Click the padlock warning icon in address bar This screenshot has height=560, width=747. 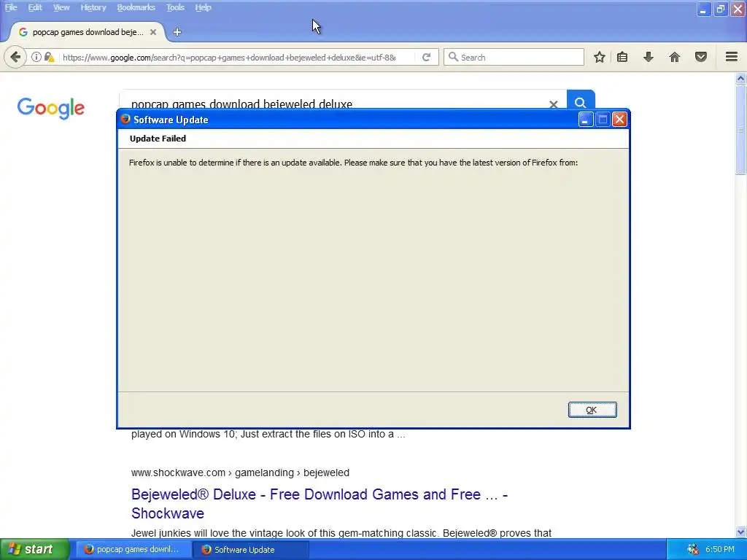pyautogui.click(x=49, y=57)
